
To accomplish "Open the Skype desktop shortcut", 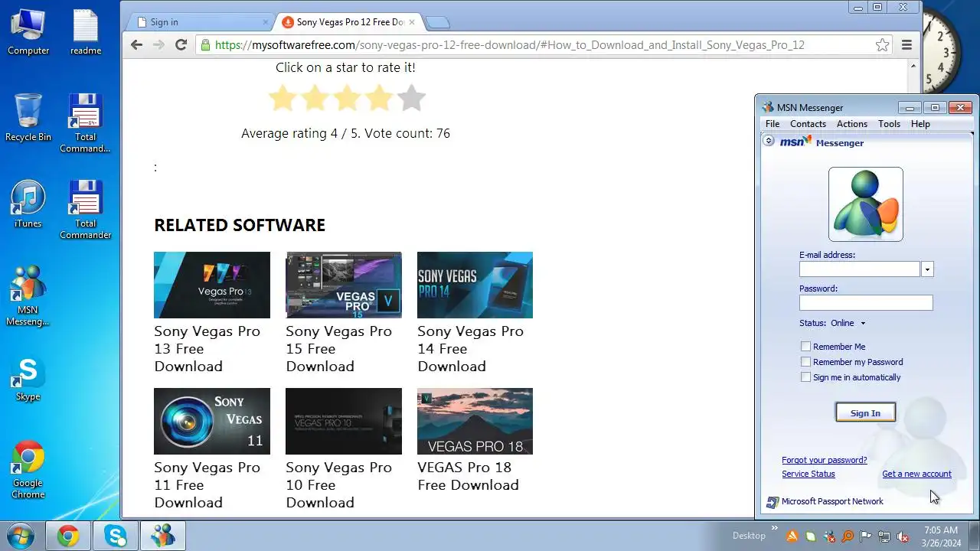I will [28, 379].
